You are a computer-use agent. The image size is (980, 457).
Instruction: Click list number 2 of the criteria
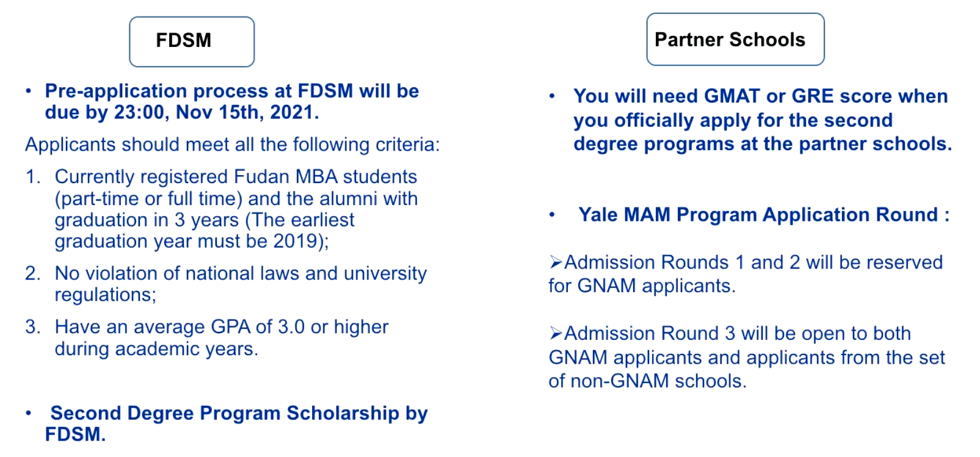pyautogui.click(x=33, y=273)
